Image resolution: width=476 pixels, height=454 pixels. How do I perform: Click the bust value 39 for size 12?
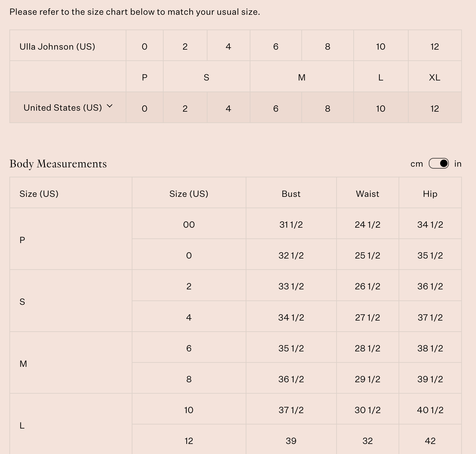coord(291,441)
